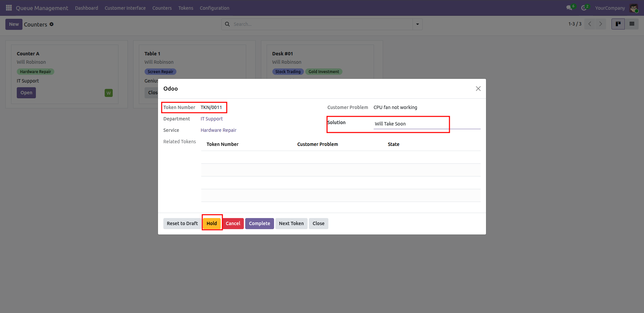Click the Solution input field
Viewport: 644px width, 313px height.
click(x=427, y=124)
